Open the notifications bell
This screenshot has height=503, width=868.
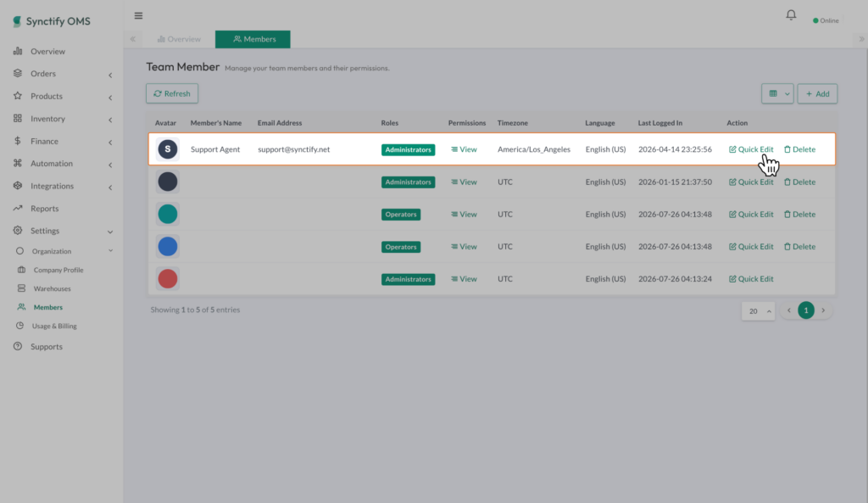click(791, 15)
